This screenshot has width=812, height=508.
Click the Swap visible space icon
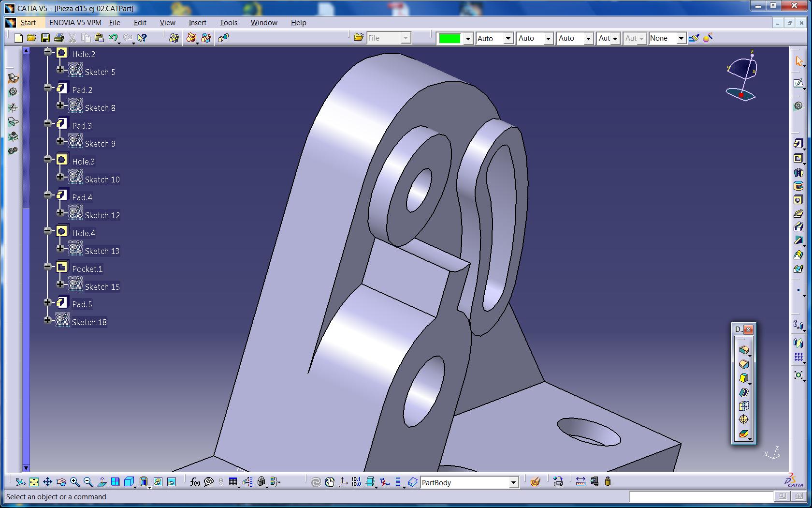pos(171,482)
